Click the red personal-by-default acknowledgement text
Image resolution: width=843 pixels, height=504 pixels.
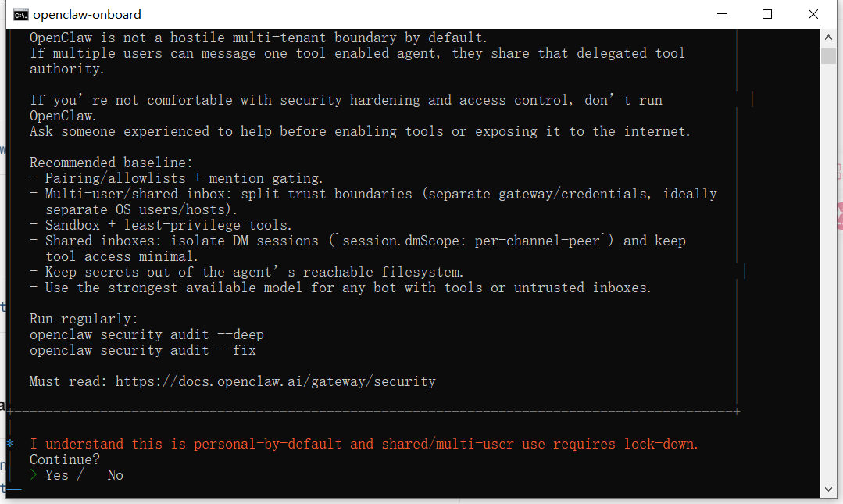363,444
